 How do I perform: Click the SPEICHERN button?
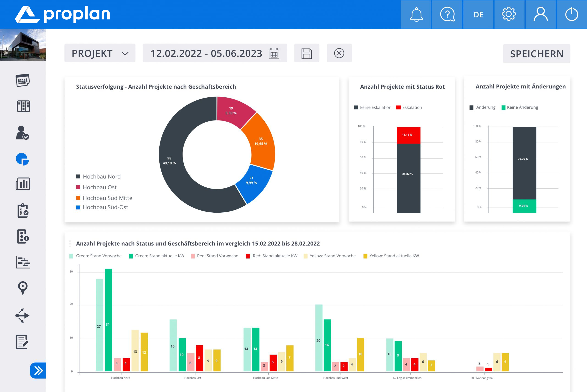(x=537, y=54)
